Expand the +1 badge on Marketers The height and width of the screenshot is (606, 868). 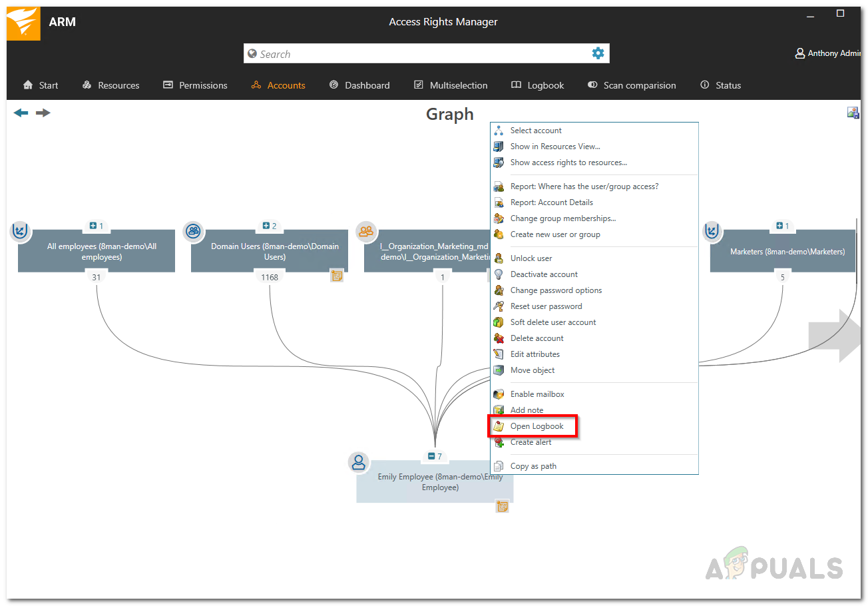tap(782, 226)
